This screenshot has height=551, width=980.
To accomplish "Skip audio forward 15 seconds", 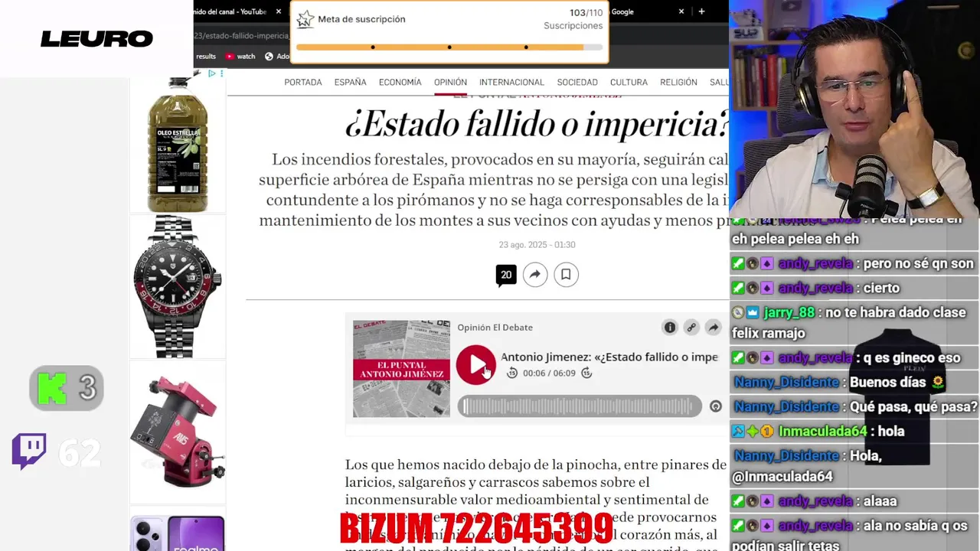I will pos(586,373).
